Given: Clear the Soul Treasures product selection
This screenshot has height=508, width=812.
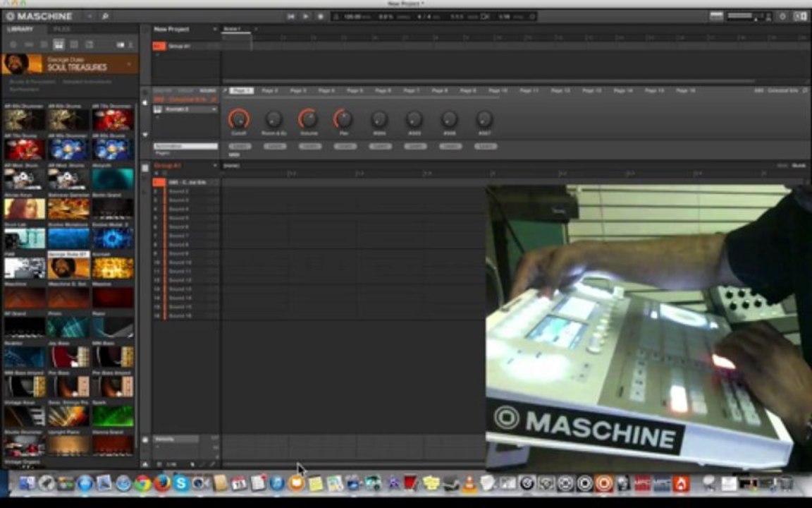Looking at the screenshot, I should (129, 64).
